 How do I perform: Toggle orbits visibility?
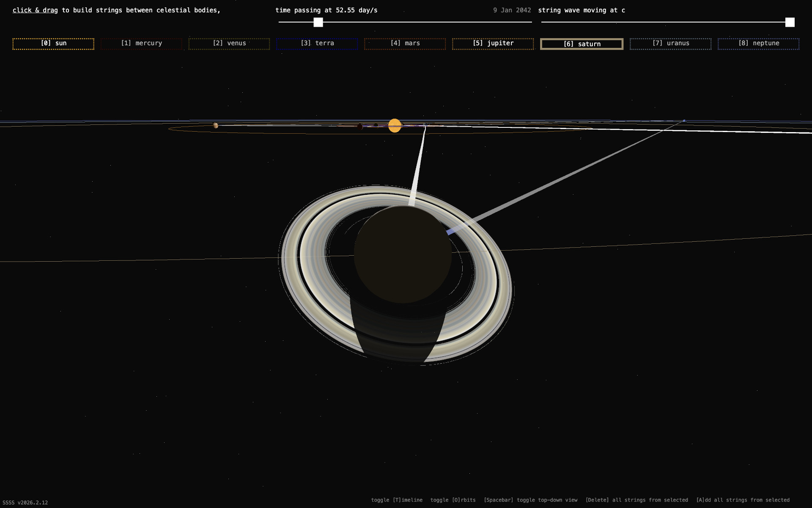pyautogui.click(x=453, y=500)
